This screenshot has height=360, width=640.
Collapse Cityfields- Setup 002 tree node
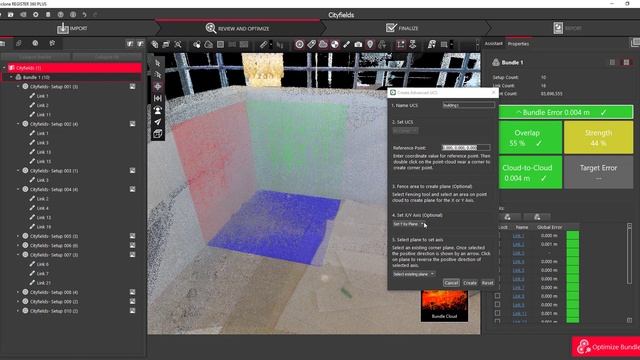pos(18,124)
